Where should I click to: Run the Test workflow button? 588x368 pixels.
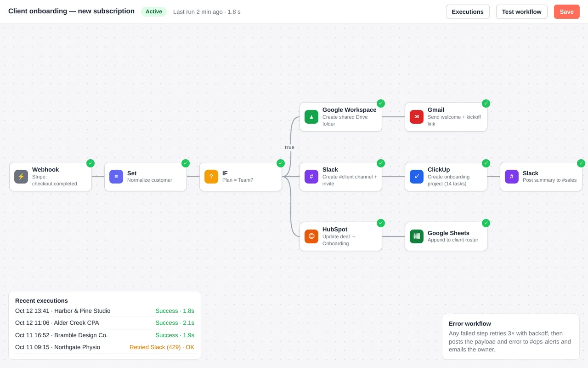pyautogui.click(x=522, y=12)
